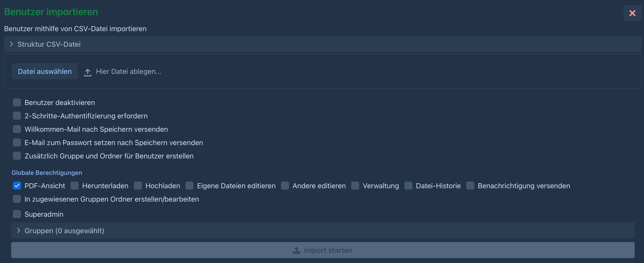Check the Verwaltung permission box
Image resolution: width=644 pixels, height=263 pixels.
click(x=355, y=186)
